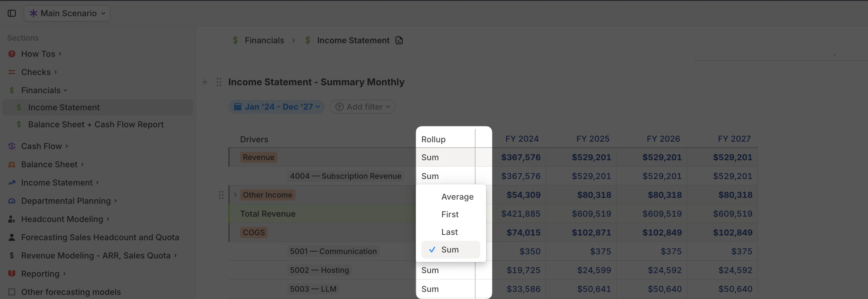Click the Cash Flow coin icon in sidebar
Image resolution: width=868 pixels, height=299 pixels.
tap(11, 146)
